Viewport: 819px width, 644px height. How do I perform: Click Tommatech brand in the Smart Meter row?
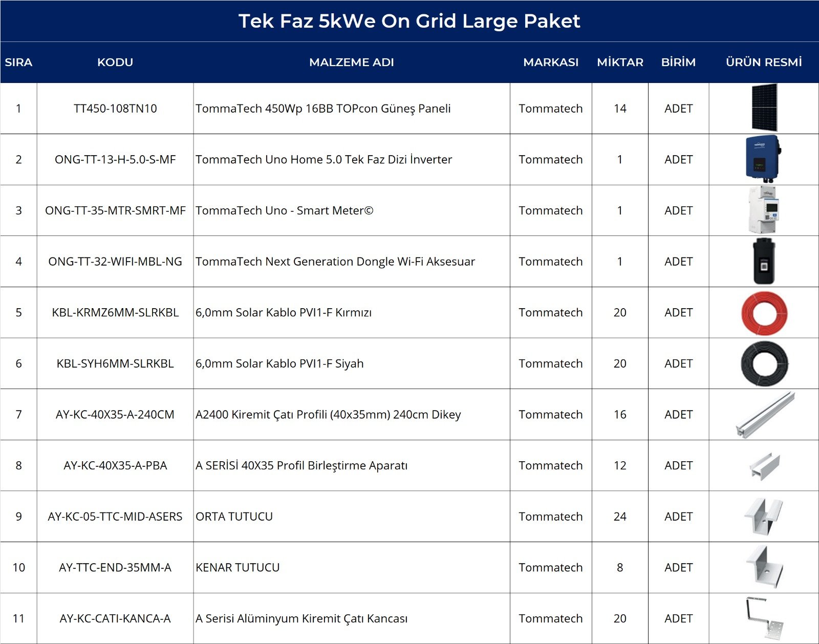(x=551, y=210)
